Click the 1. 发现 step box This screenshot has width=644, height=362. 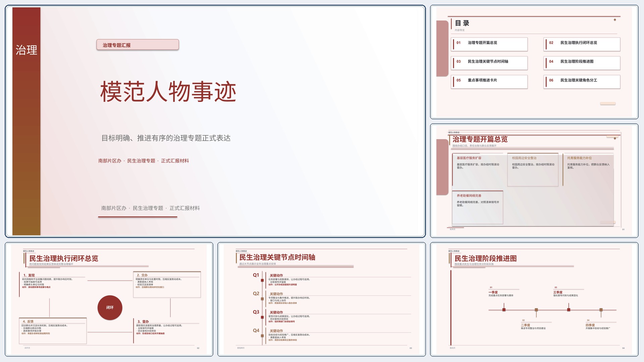click(x=53, y=284)
